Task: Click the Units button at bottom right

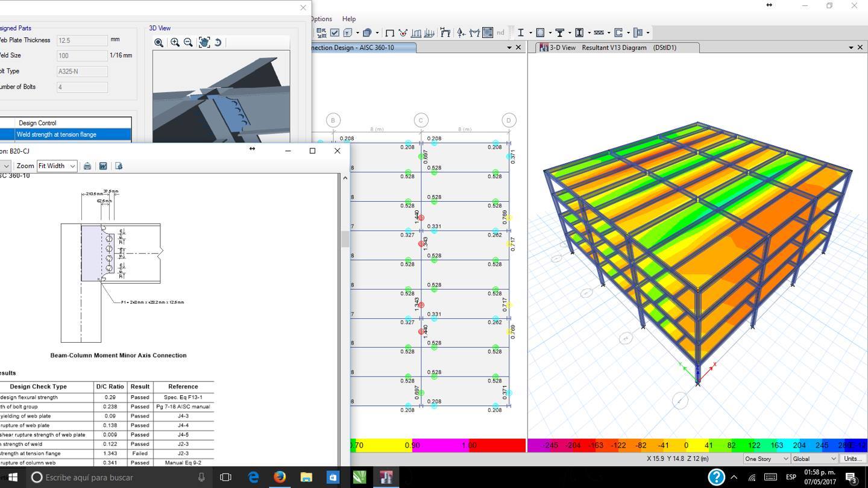Action: [x=852, y=458]
